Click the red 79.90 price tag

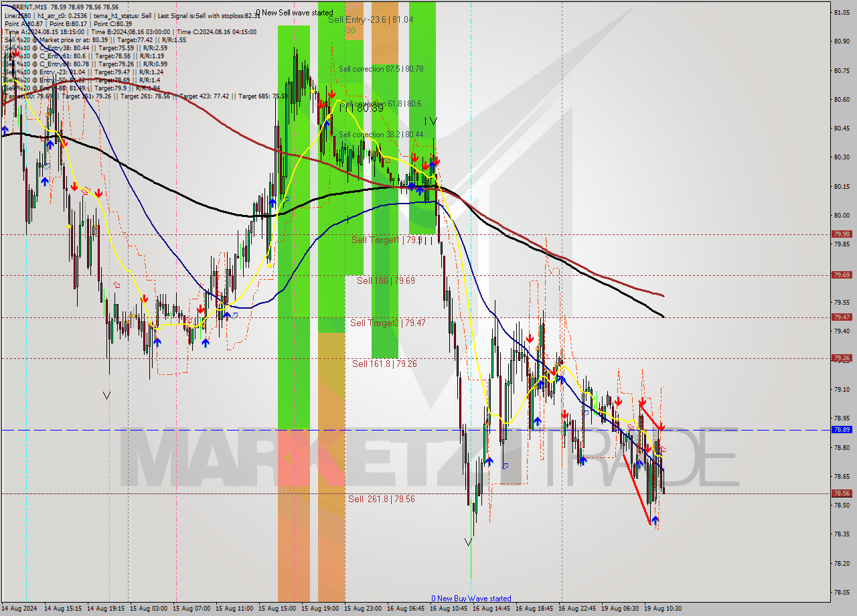click(x=842, y=234)
